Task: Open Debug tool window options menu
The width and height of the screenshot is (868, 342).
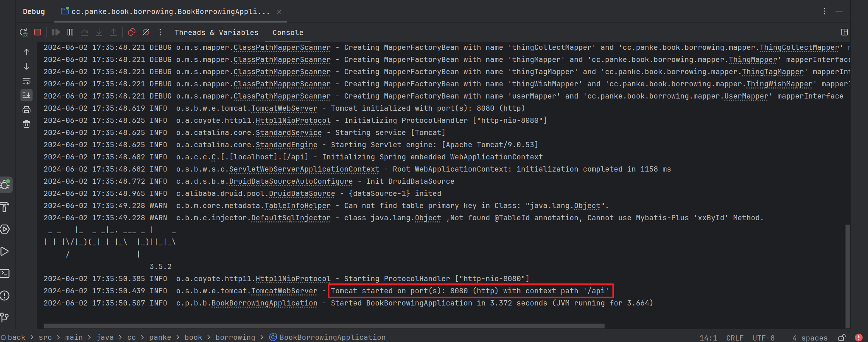Action: (825, 11)
